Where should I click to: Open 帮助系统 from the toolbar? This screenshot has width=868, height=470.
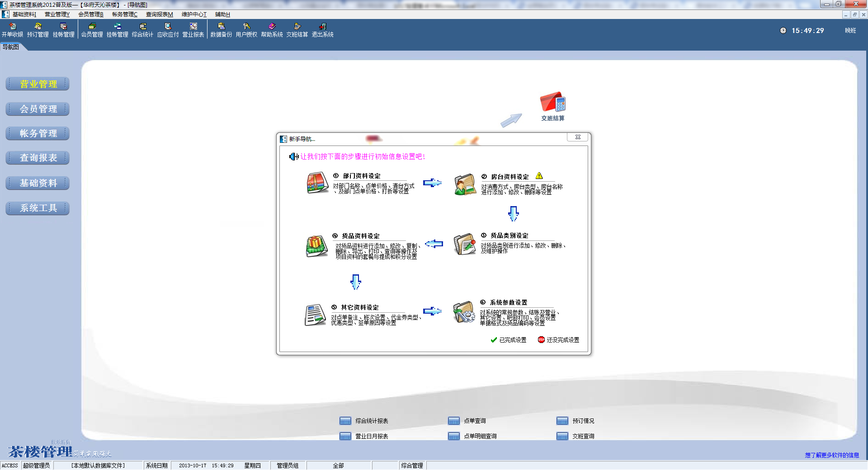272,30
